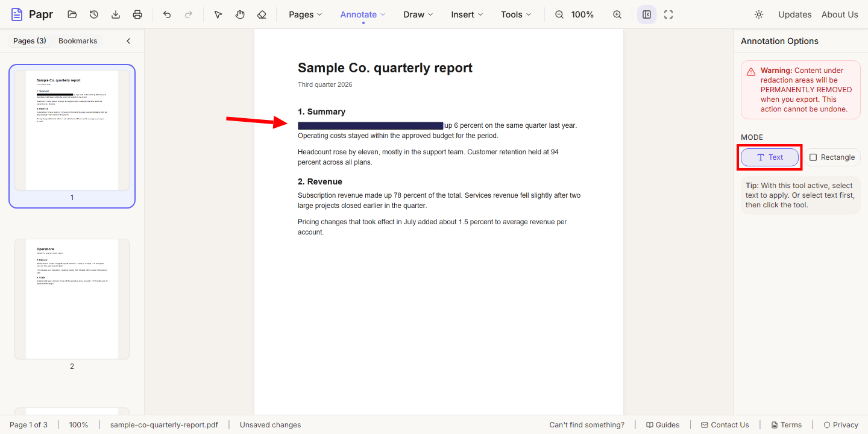Open the Privacy link

[x=840, y=425]
